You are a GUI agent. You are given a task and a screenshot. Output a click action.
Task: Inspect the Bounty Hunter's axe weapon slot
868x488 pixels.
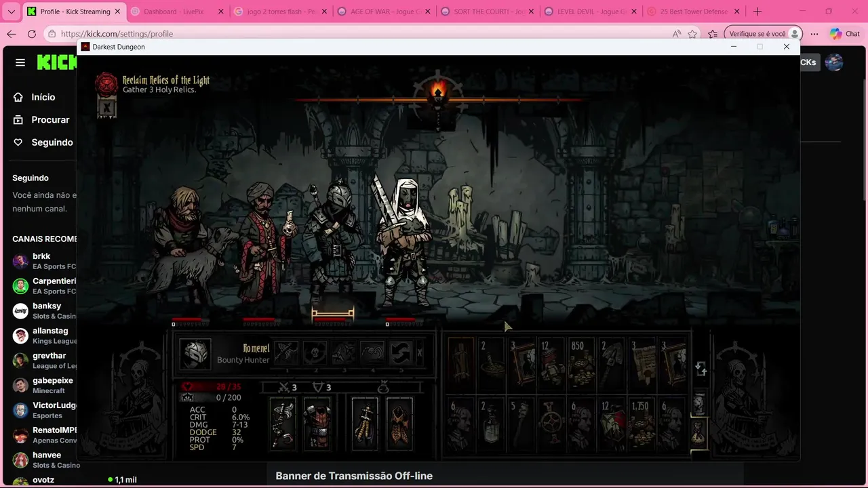[283, 424]
